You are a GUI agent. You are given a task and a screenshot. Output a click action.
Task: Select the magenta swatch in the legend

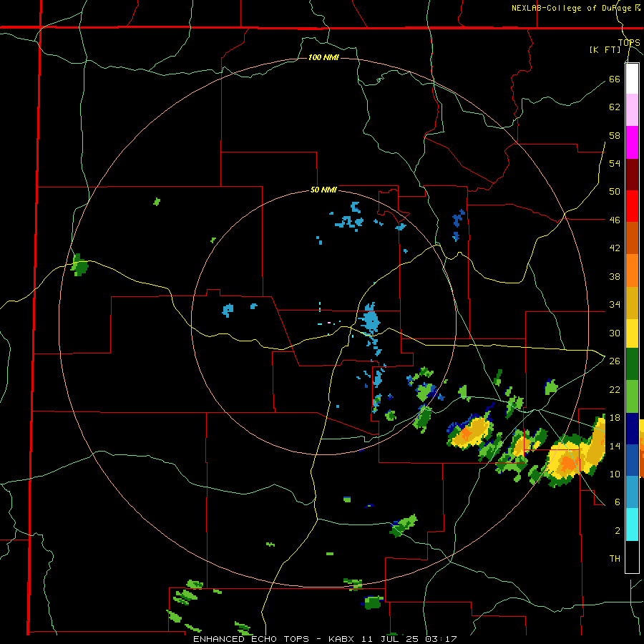632,142
